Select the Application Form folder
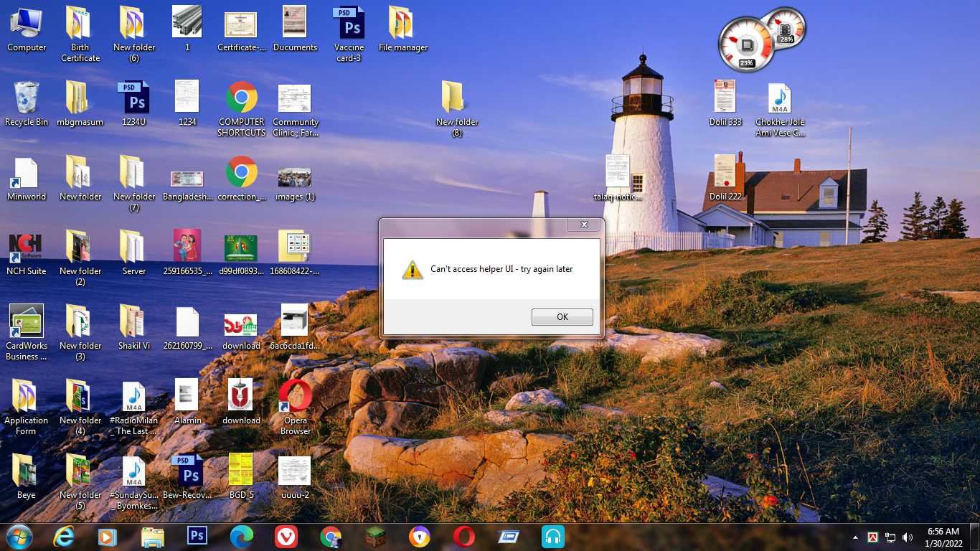The image size is (980, 551). pyautogui.click(x=27, y=407)
